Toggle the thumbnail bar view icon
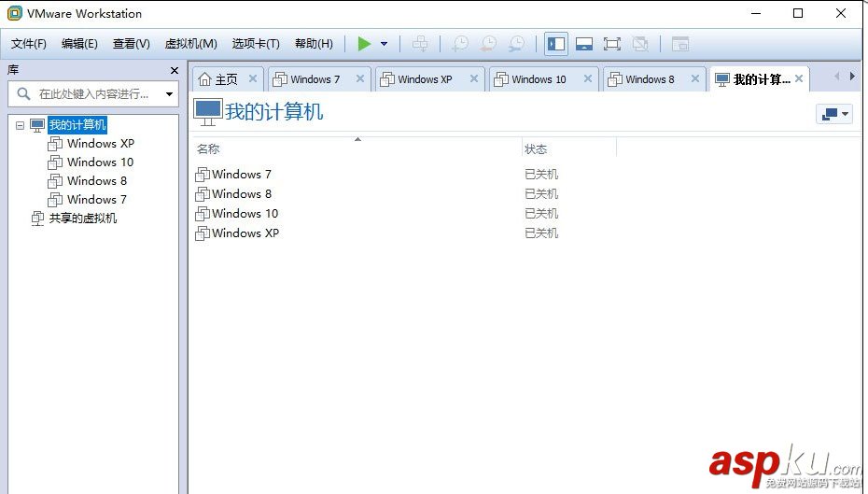868x494 pixels. tap(584, 44)
